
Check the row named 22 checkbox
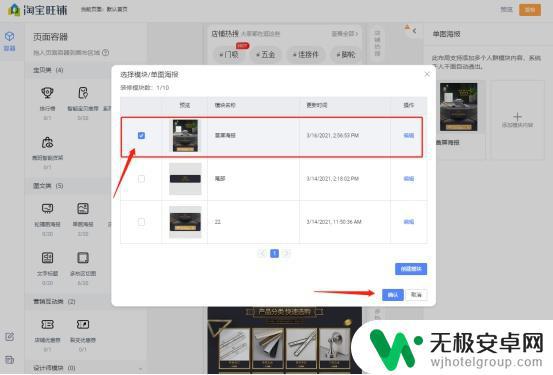click(141, 222)
